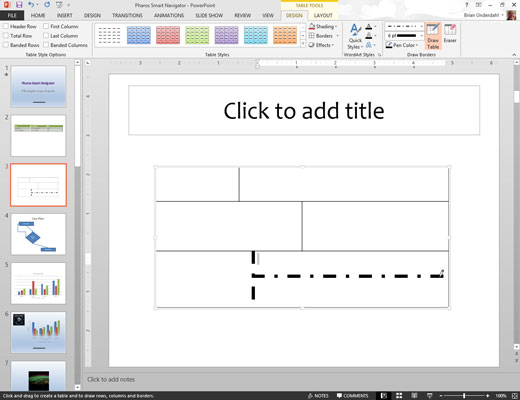The image size is (520, 400).
Task: Click the Text Effects icon
Action: [x=369, y=45]
